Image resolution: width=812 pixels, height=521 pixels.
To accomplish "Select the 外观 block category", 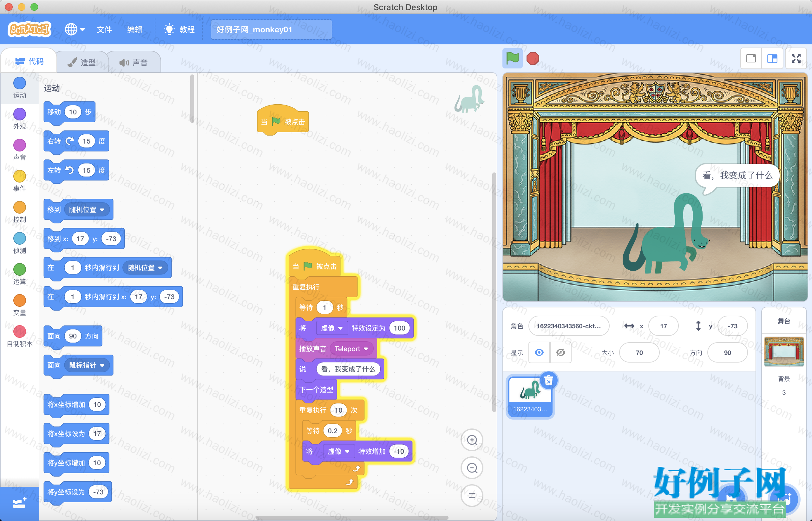I will tap(19, 119).
